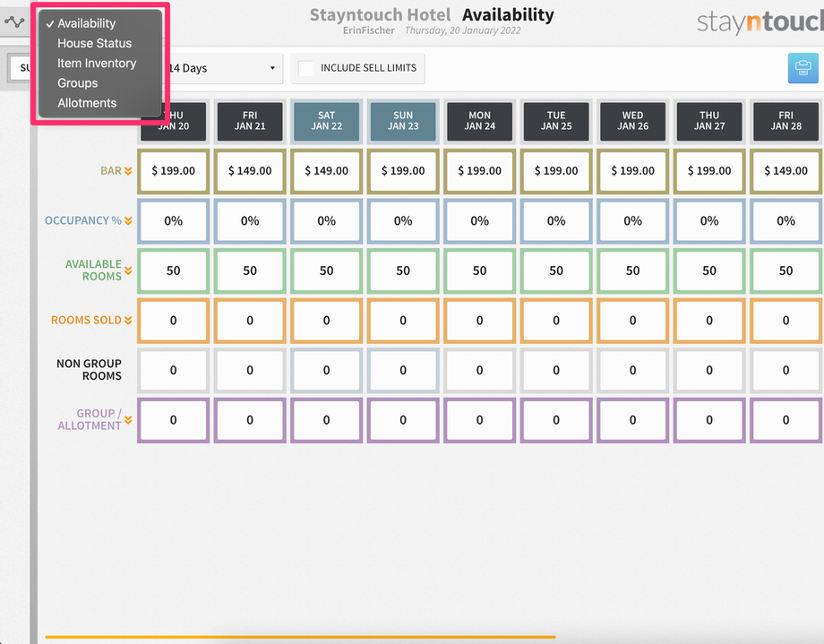Select the TUE JAN 25 date header

coord(556,121)
